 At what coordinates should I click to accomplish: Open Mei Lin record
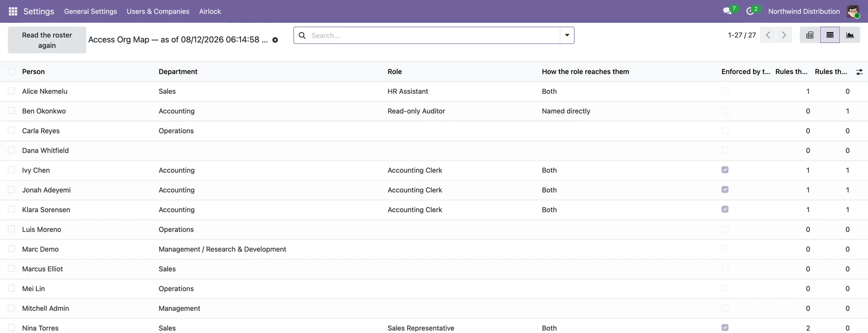[x=34, y=289]
